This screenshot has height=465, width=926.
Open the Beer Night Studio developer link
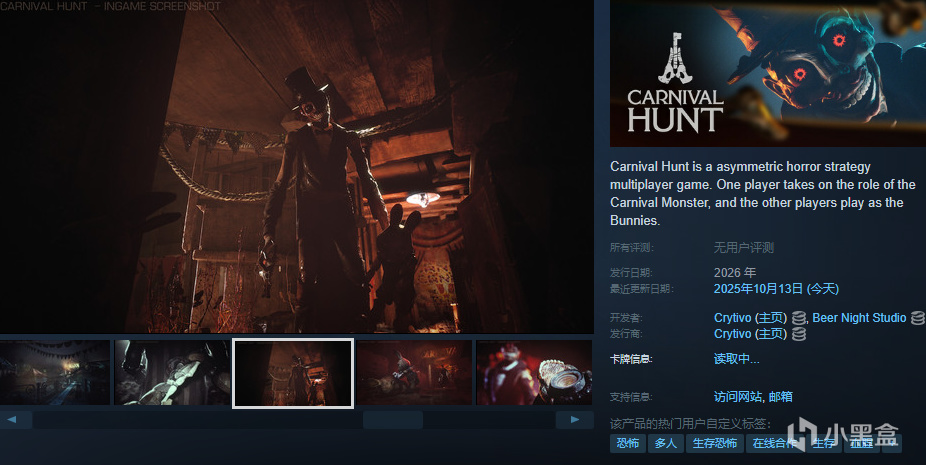click(x=859, y=318)
